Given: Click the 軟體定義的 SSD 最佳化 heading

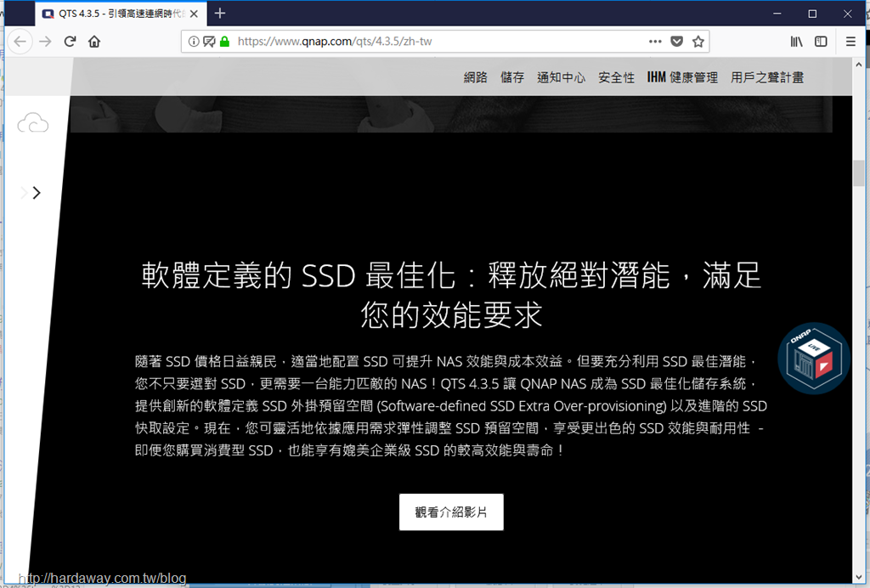Looking at the screenshot, I should tap(451, 295).
